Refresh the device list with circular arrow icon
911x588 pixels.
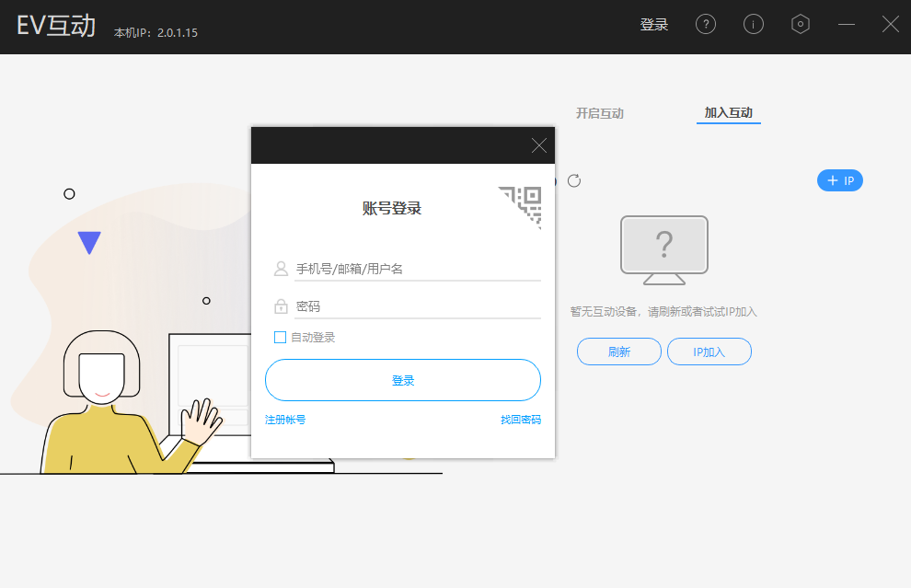tap(573, 180)
